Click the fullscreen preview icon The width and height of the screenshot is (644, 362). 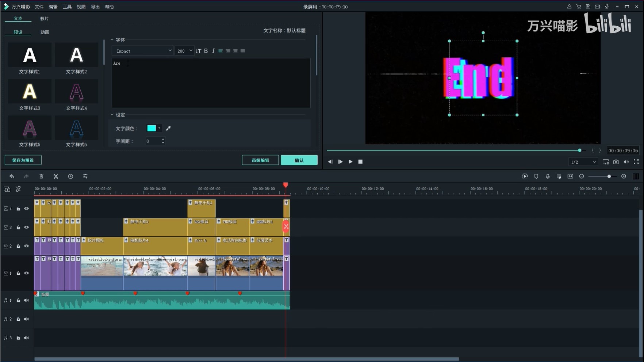(636, 162)
